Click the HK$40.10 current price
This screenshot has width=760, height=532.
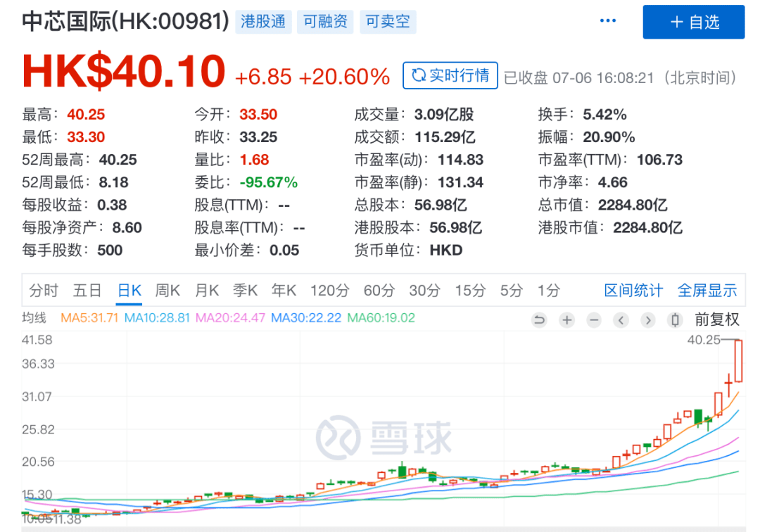pos(124,72)
